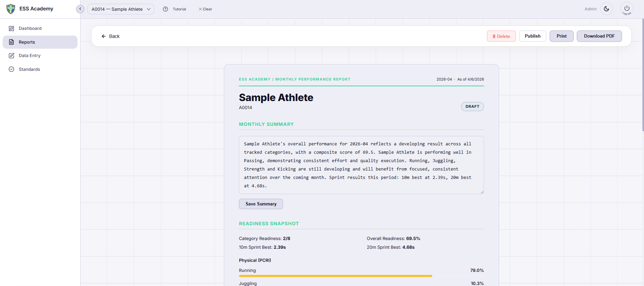The width and height of the screenshot is (644, 286).
Task: Open the Standards menu item
Action: click(40, 69)
